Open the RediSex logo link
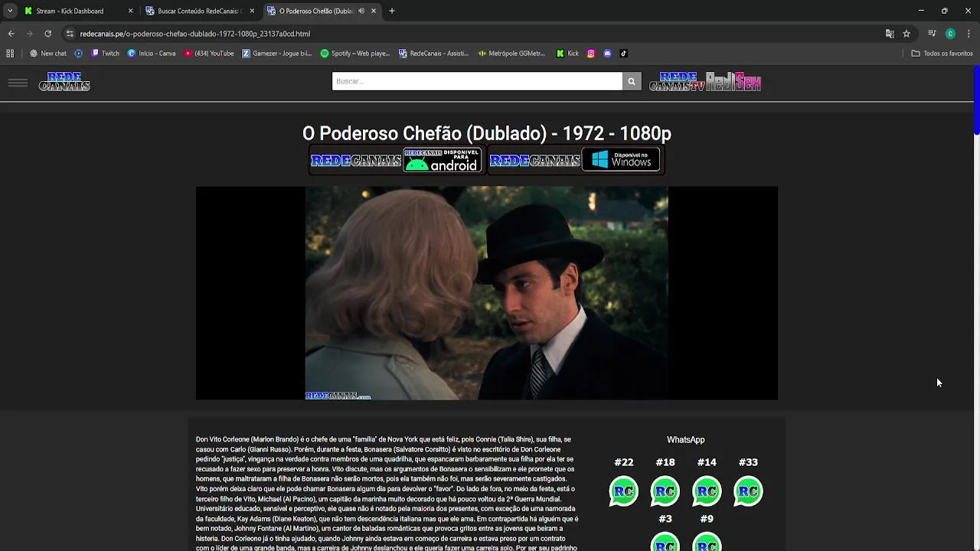980x551 pixels. point(733,82)
